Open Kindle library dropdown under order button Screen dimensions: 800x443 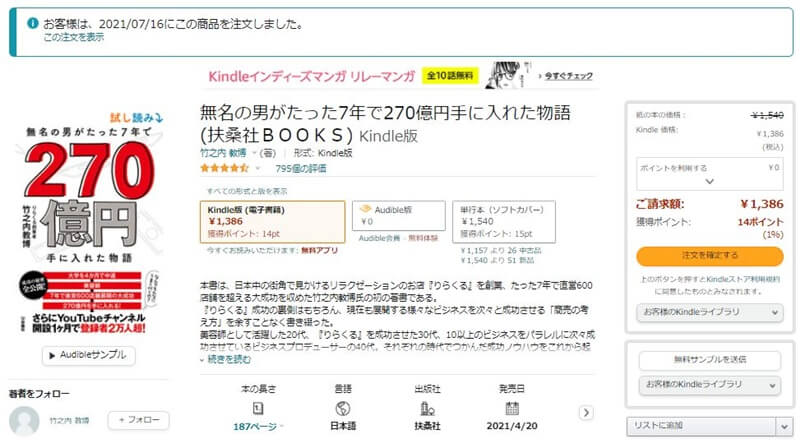pyautogui.click(x=710, y=312)
